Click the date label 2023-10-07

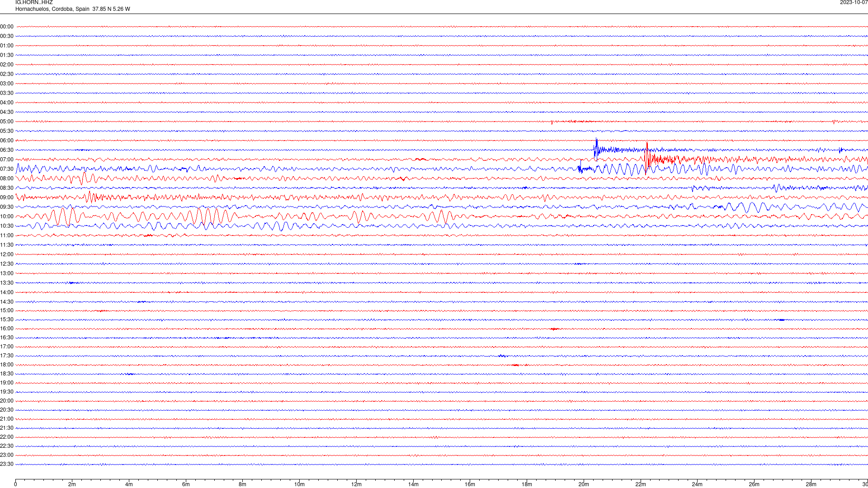click(x=854, y=3)
